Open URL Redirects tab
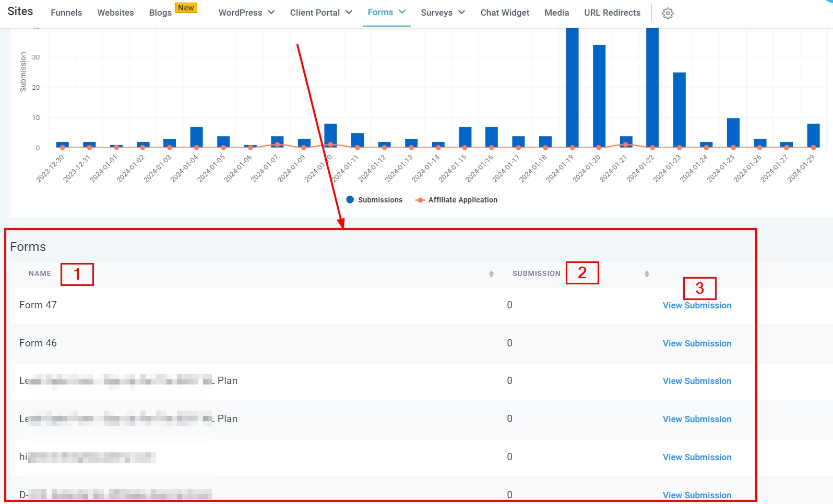 point(612,13)
